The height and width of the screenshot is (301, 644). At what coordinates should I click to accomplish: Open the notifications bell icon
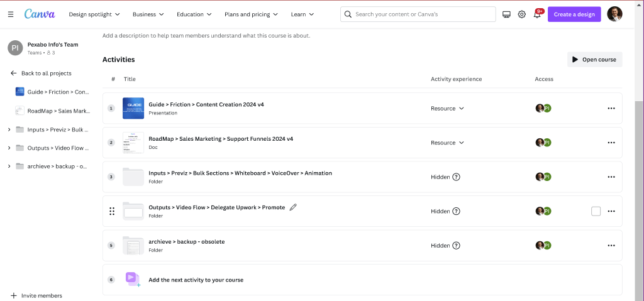coord(537,14)
